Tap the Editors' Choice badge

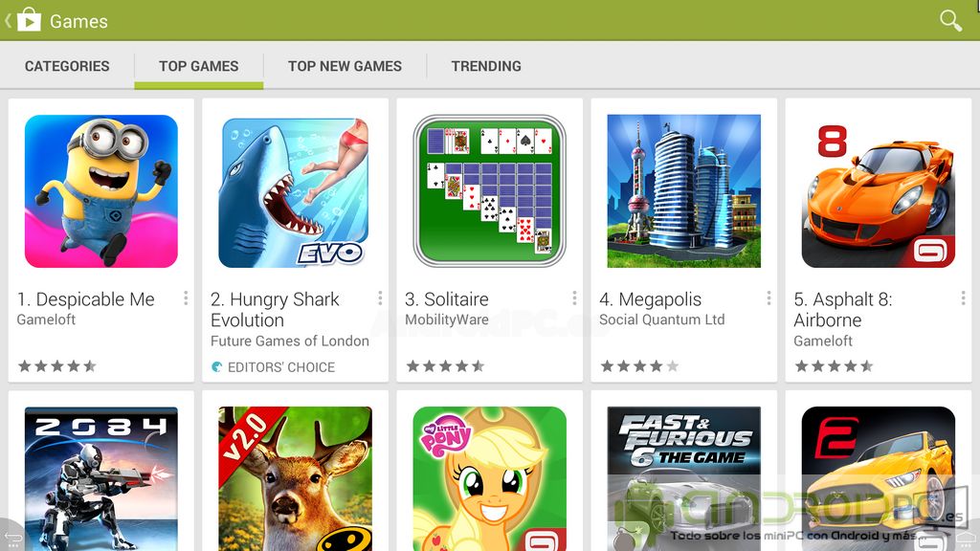click(273, 367)
